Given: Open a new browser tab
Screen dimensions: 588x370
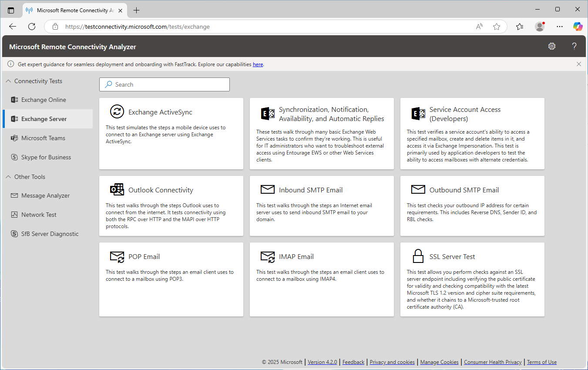Looking at the screenshot, I should pyautogui.click(x=137, y=10).
